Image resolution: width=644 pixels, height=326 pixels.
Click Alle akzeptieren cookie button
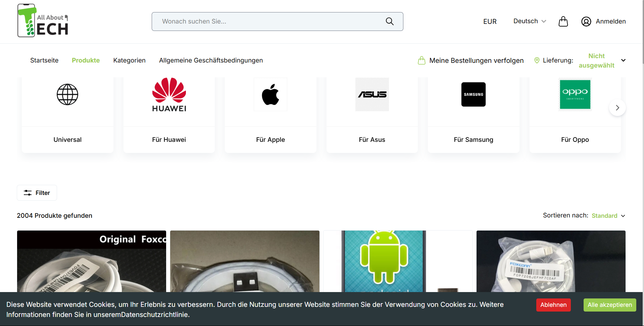[610, 305]
